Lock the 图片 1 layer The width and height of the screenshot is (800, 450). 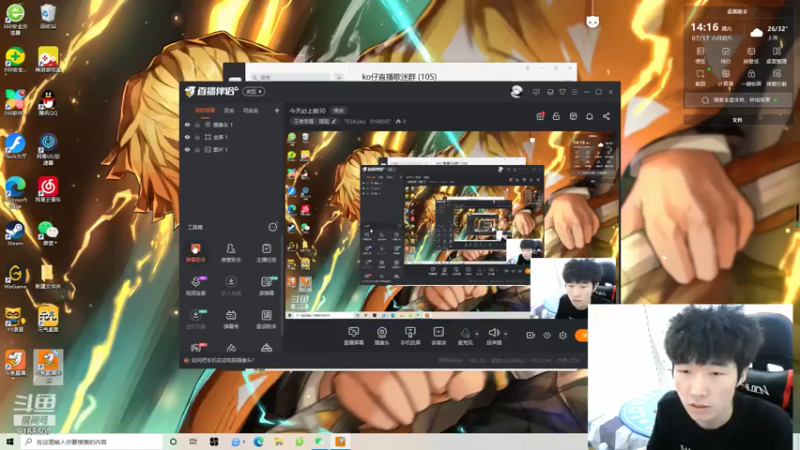tap(197, 149)
